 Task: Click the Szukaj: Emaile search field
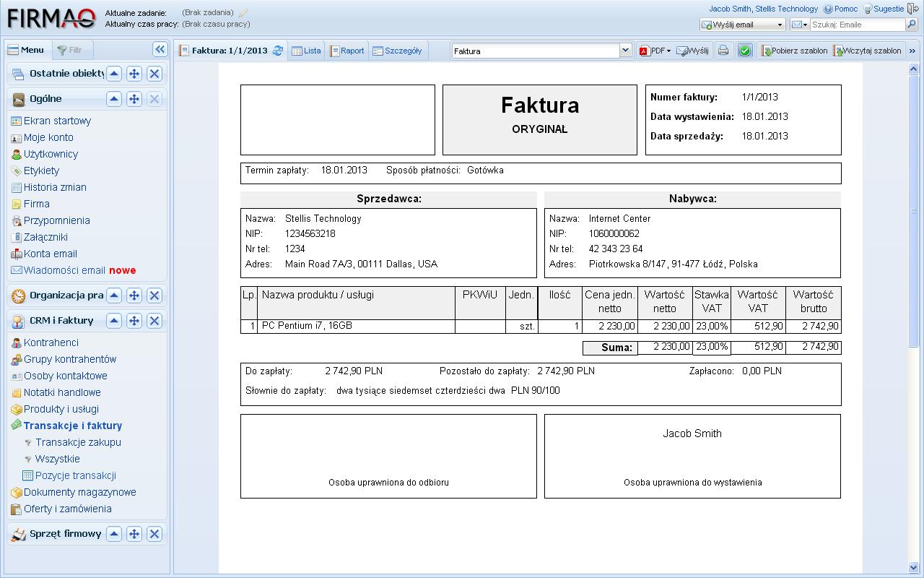(857, 25)
